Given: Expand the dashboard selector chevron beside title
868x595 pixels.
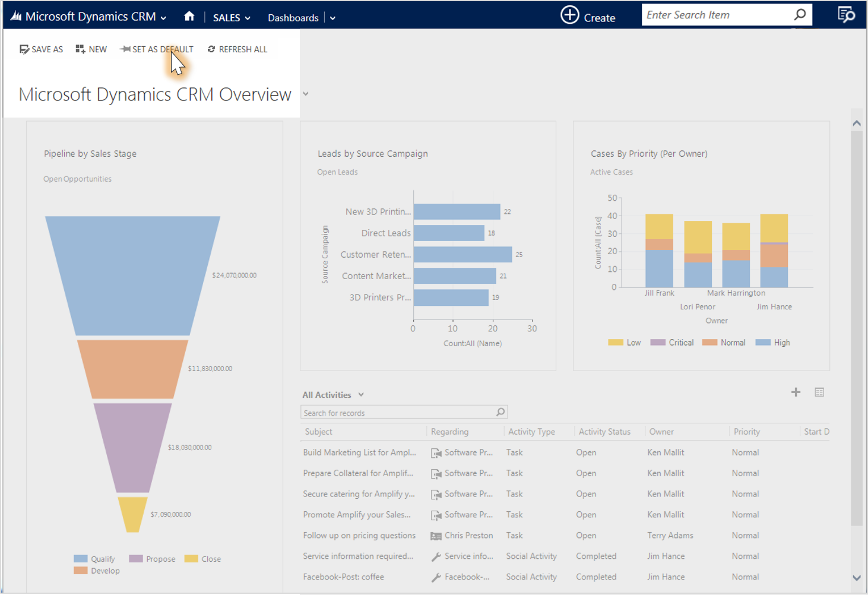Looking at the screenshot, I should pyautogui.click(x=306, y=94).
